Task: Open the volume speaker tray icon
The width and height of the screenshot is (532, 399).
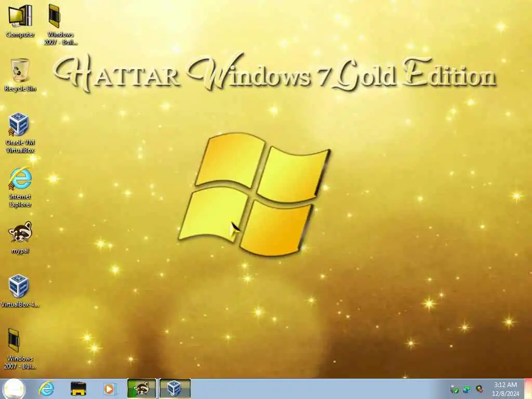Action: click(x=480, y=389)
